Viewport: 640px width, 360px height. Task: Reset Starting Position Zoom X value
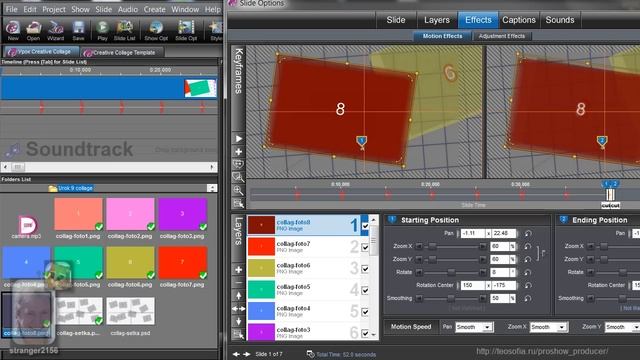[x=528, y=246]
